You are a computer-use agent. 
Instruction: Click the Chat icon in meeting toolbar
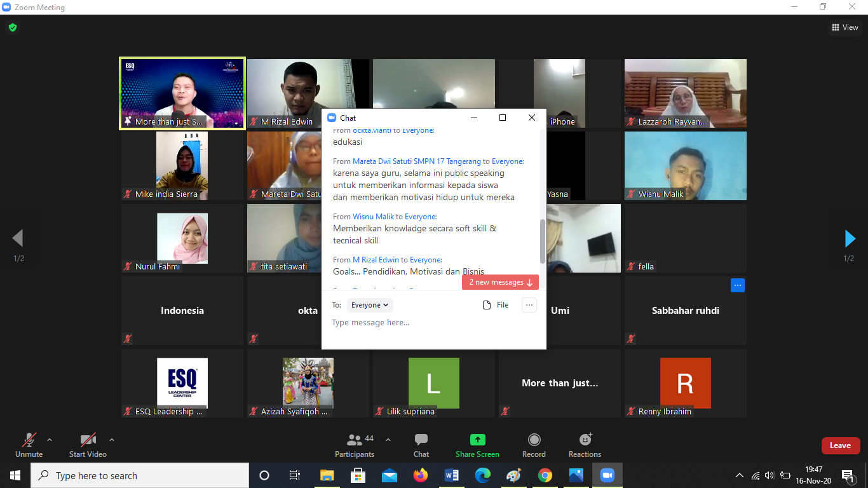coord(421,440)
